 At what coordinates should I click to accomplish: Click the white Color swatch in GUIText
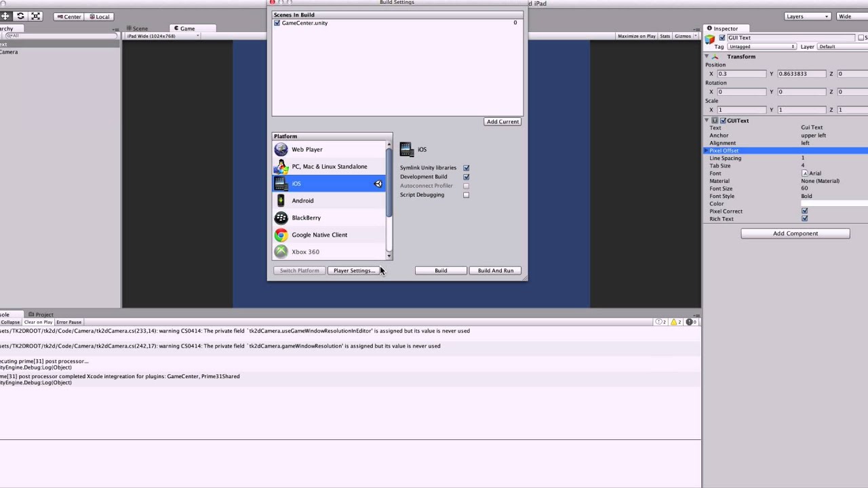tap(834, 203)
